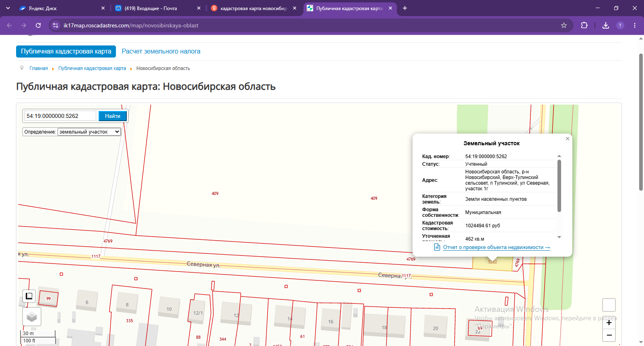The height and width of the screenshot is (346, 644).
Task: Click the document icon beside report link
Action: click(x=437, y=247)
